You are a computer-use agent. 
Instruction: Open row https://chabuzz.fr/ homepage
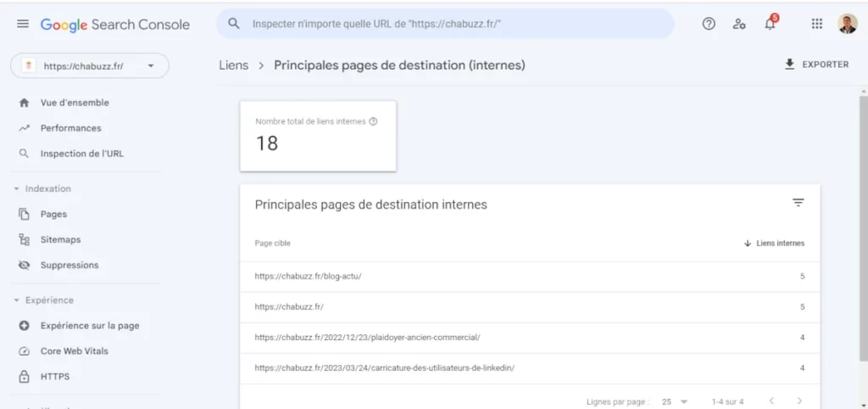[530, 306]
